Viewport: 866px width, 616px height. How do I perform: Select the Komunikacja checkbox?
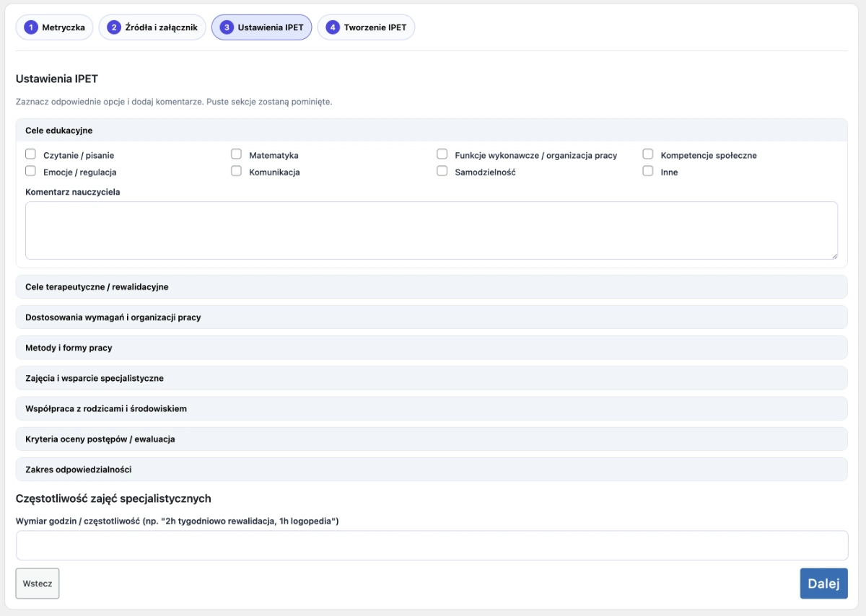pyautogui.click(x=236, y=172)
